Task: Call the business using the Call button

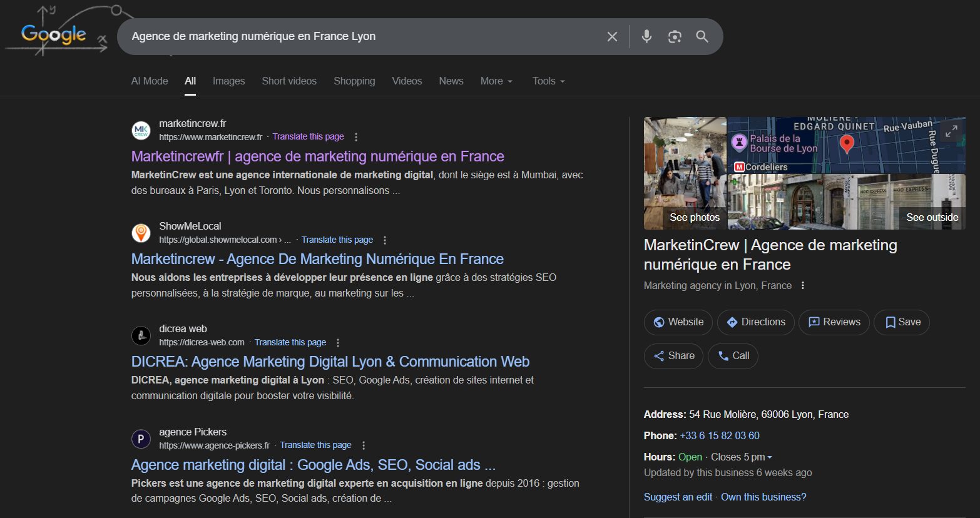Action: coord(733,356)
